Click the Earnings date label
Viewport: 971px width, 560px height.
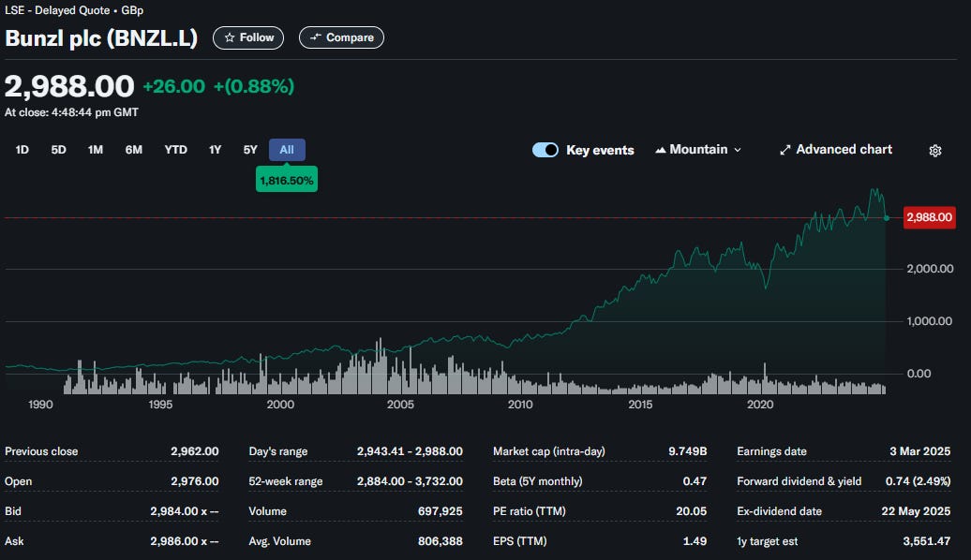[x=771, y=451]
